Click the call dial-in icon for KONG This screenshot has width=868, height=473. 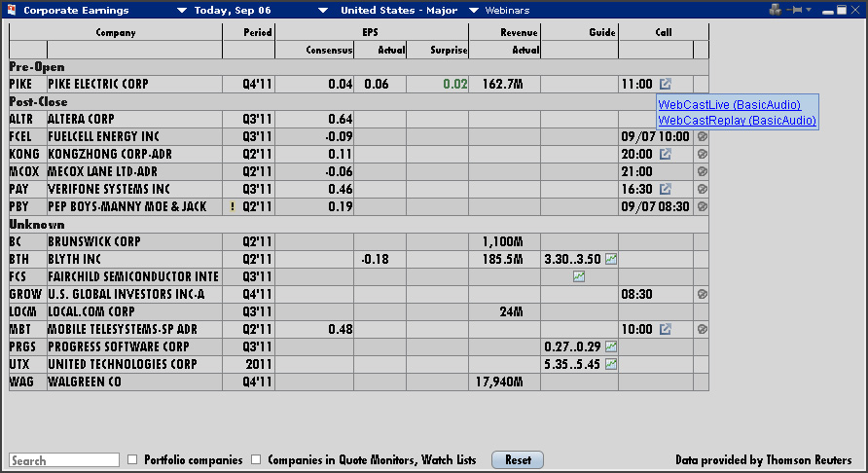[x=702, y=154]
